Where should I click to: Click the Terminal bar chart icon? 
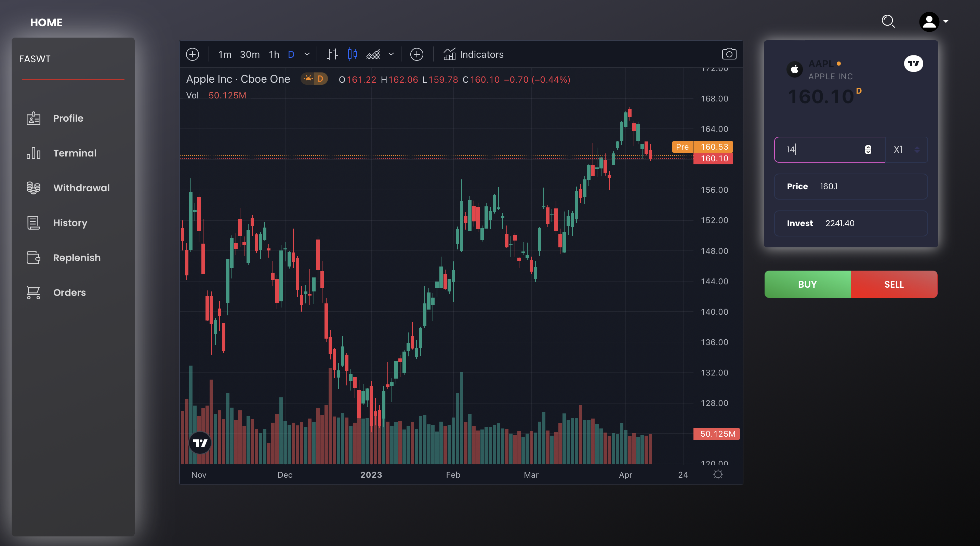pyautogui.click(x=34, y=153)
